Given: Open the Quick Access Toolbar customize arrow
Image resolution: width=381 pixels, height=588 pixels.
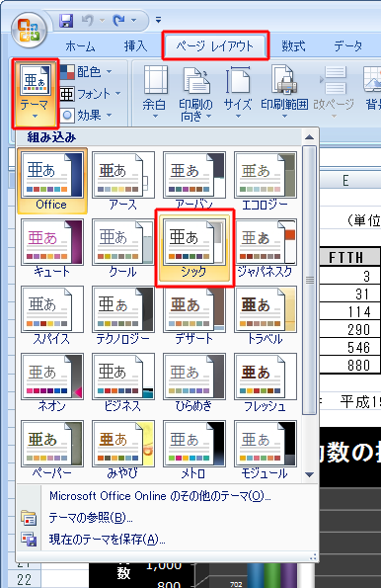Looking at the screenshot, I should point(159,20).
